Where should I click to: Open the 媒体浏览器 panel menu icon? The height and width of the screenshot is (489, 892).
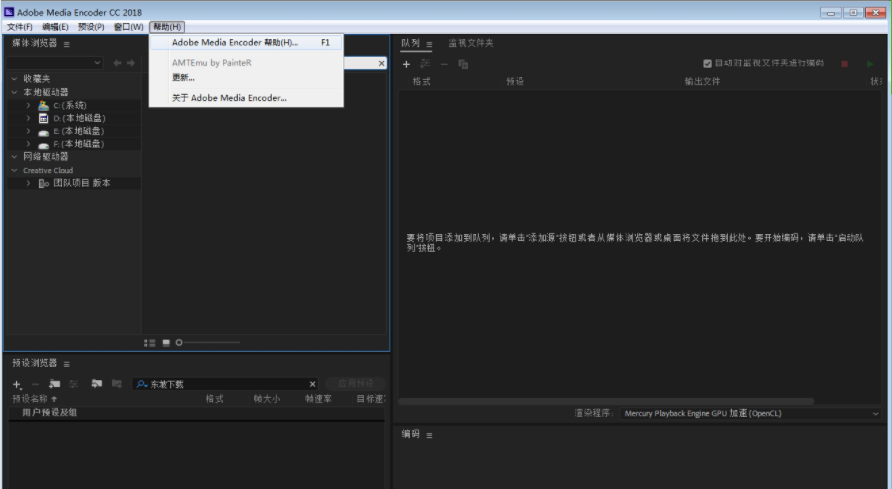[x=67, y=44]
